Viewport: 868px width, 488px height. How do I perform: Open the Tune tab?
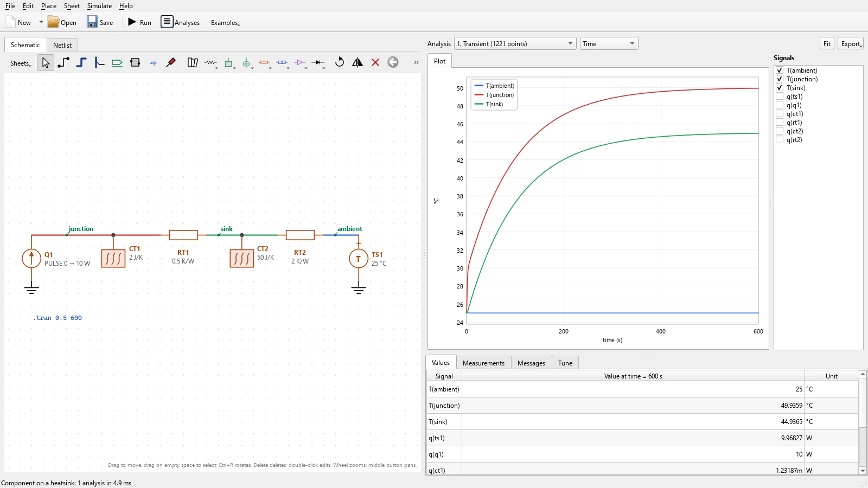pos(565,363)
